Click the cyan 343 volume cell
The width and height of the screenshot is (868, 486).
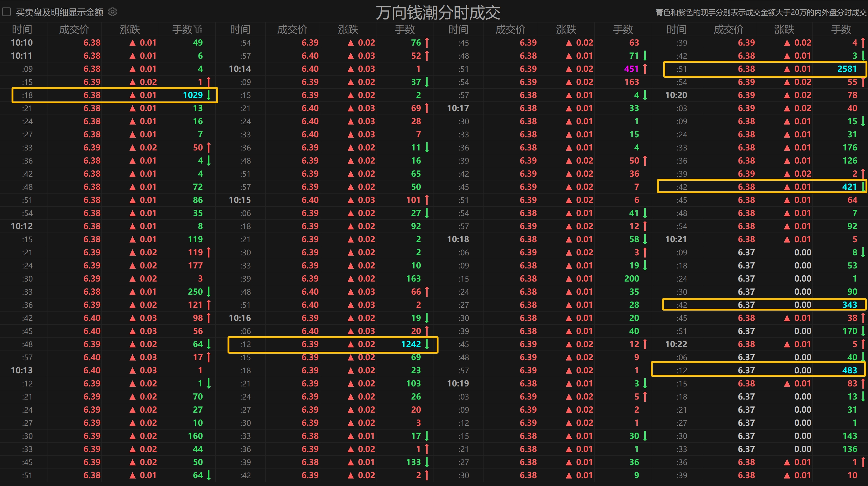coord(850,305)
